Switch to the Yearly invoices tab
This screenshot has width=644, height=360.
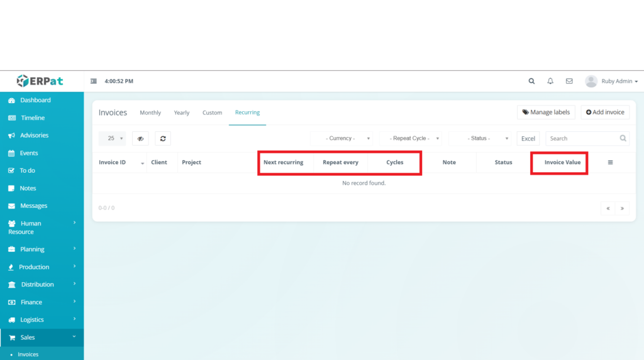182,113
